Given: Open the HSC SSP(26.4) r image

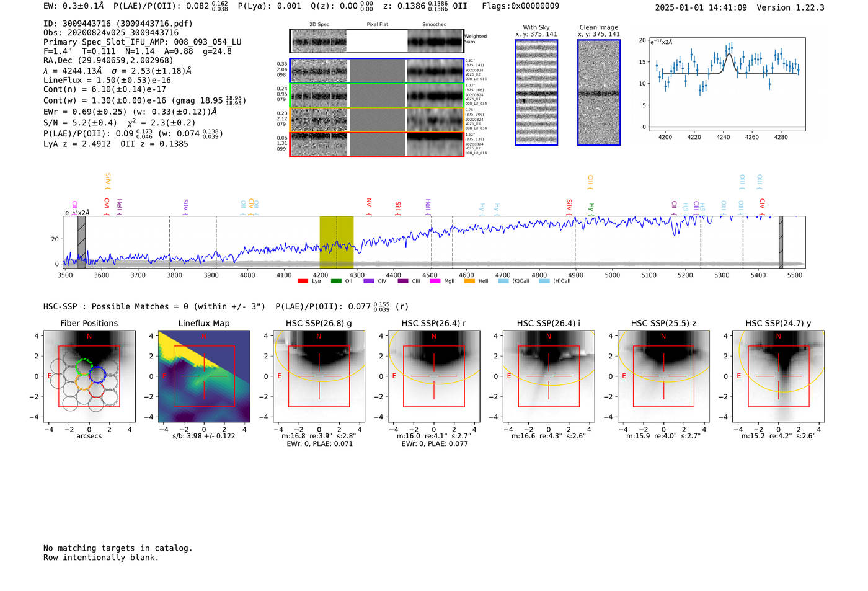Looking at the screenshot, I should pyautogui.click(x=434, y=376).
